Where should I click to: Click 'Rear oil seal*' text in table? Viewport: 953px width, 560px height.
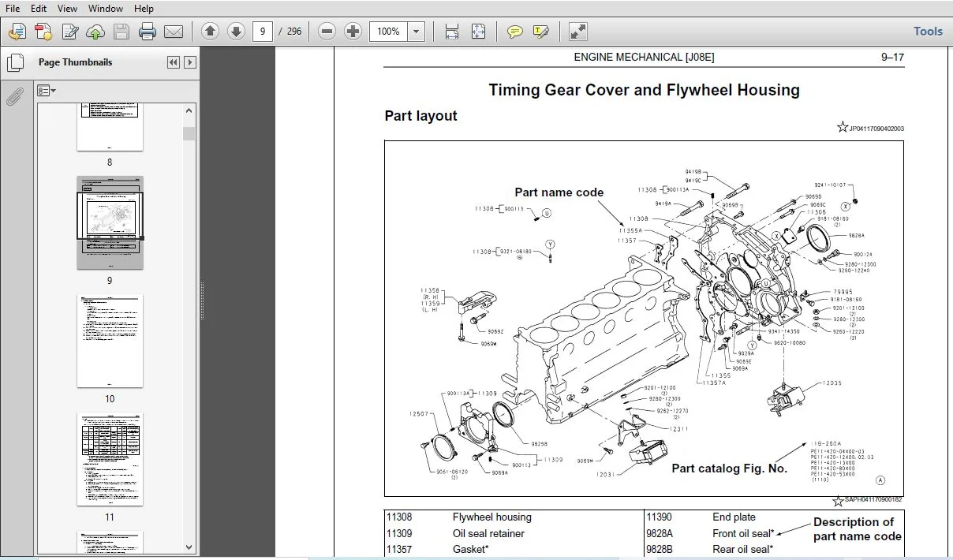pyautogui.click(x=742, y=549)
